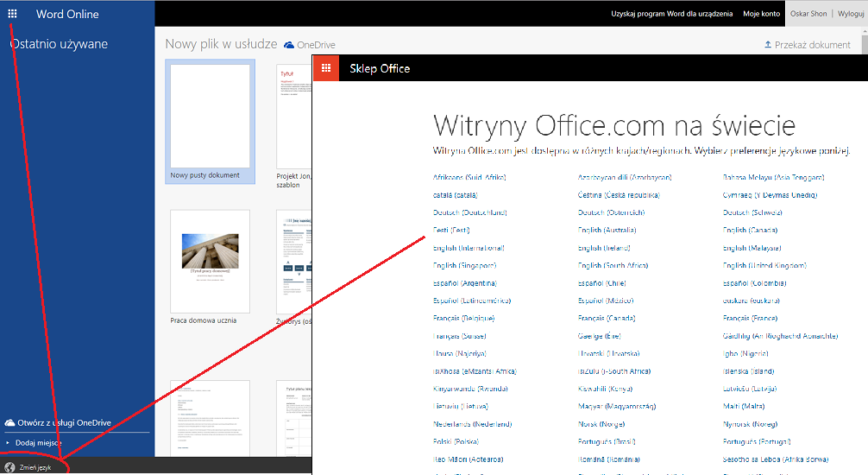The height and width of the screenshot is (475, 868).
Task: Choose Nederlands (Nederland)
Action: point(473,425)
